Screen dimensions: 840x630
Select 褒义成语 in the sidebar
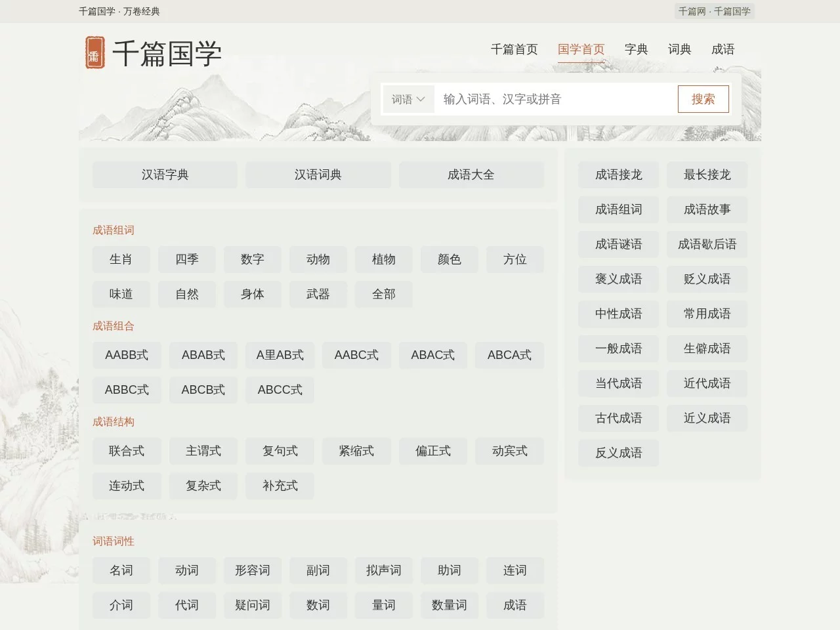[x=618, y=279]
